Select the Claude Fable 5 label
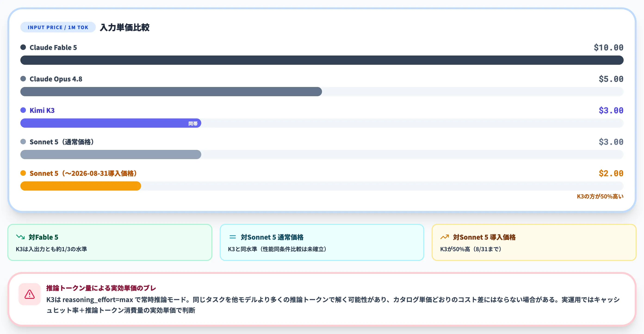644x334 pixels. click(x=53, y=47)
